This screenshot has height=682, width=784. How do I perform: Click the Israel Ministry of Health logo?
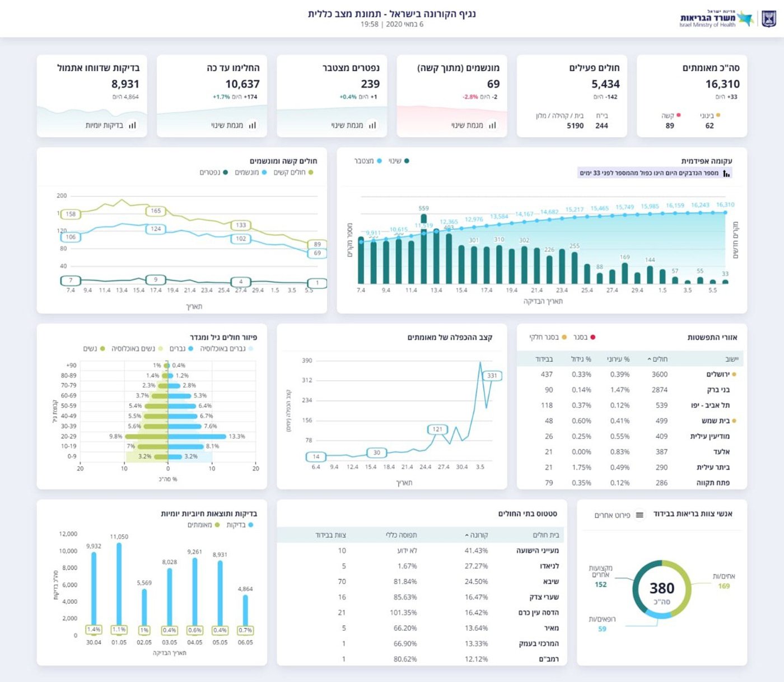716,18
